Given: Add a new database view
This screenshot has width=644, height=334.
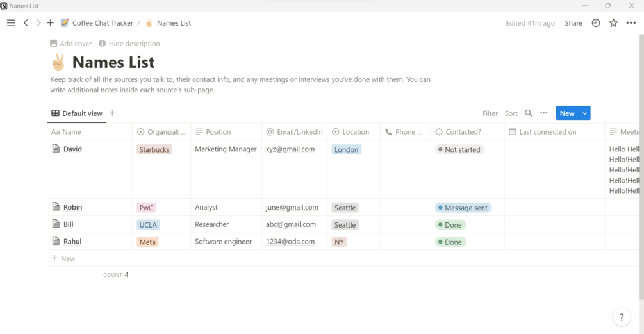Looking at the screenshot, I should [112, 113].
